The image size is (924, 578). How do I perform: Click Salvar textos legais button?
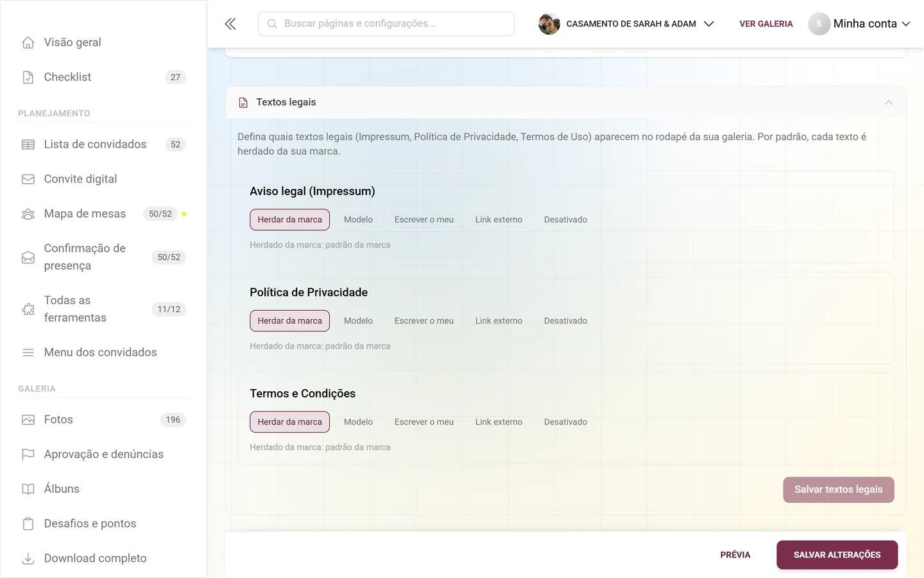coord(839,489)
